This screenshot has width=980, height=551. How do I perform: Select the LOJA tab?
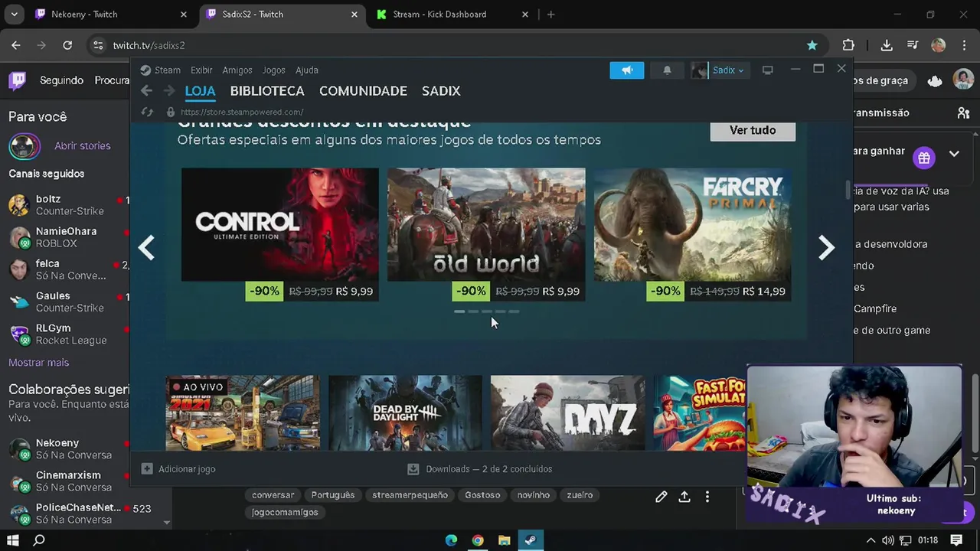pos(200,91)
